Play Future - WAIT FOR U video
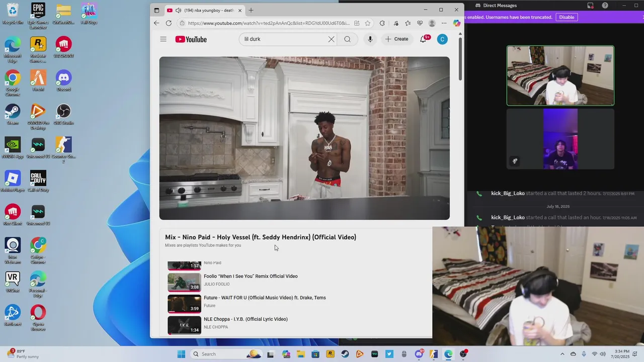Image resolution: width=644 pixels, height=362 pixels. point(265,298)
